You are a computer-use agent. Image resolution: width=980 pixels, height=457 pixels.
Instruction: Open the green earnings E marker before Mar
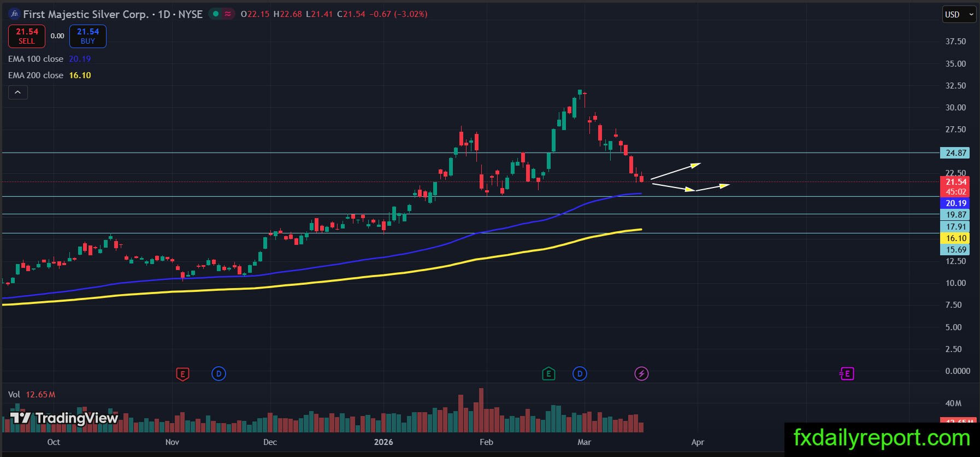pyautogui.click(x=548, y=374)
